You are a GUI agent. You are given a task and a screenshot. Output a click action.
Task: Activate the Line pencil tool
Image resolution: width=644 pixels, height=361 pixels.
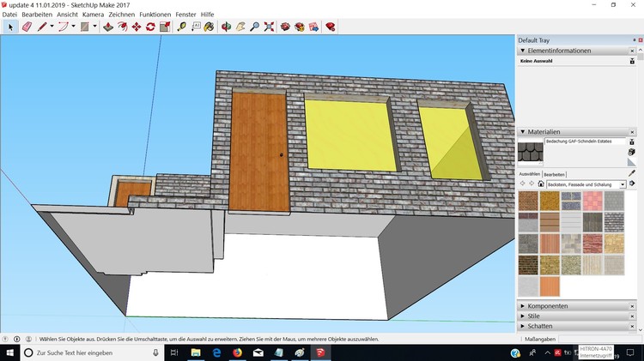coord(42,27)
